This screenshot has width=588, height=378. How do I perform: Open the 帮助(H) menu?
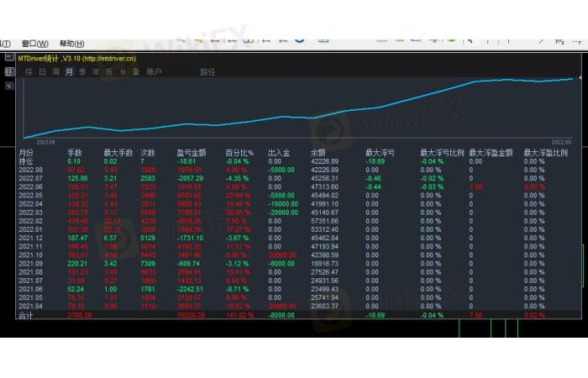click(x=71, y=44)
